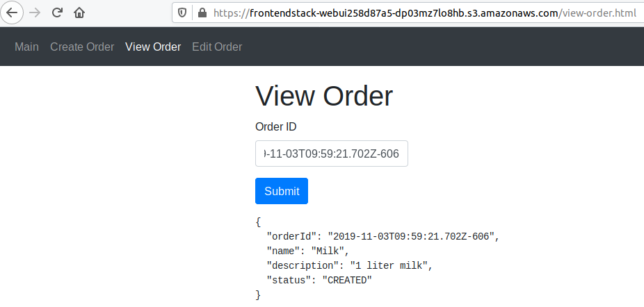Open the tracking protection shield icon

(x=182, y=13)
